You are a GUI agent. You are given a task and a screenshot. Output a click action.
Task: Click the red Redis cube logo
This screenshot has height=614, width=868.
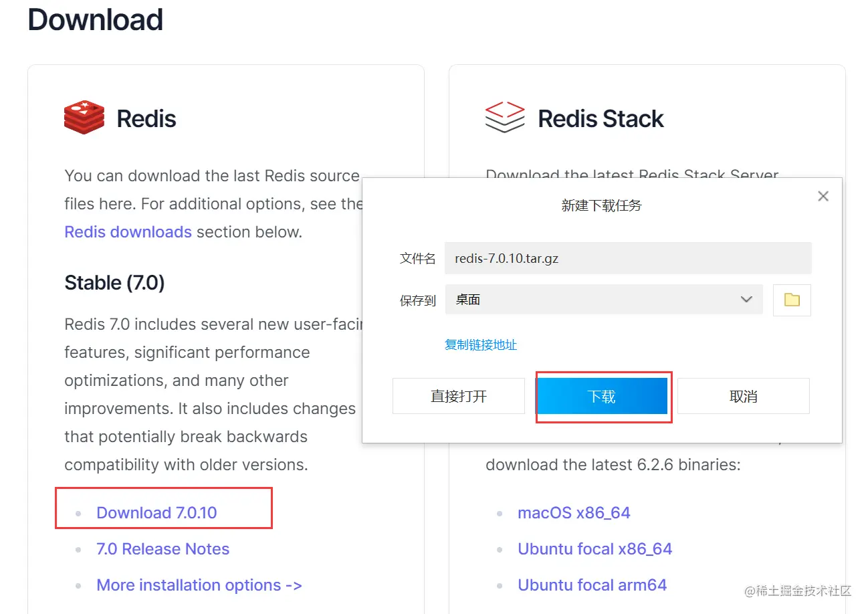click(x=84, y=118)
